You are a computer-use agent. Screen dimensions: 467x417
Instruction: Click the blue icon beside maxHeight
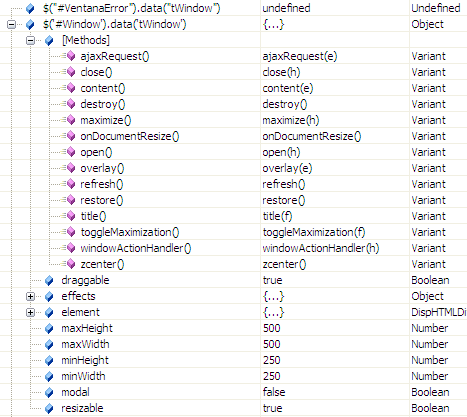49,328
